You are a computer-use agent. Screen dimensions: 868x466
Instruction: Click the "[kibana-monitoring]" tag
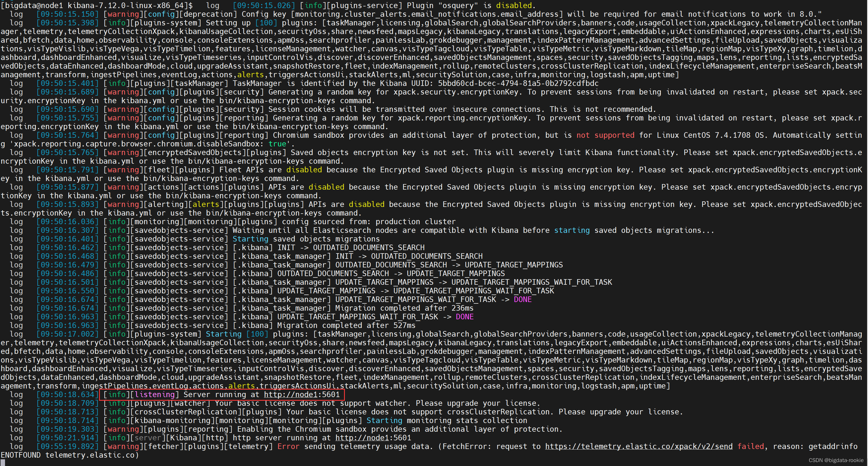click(x=172, y=420)
